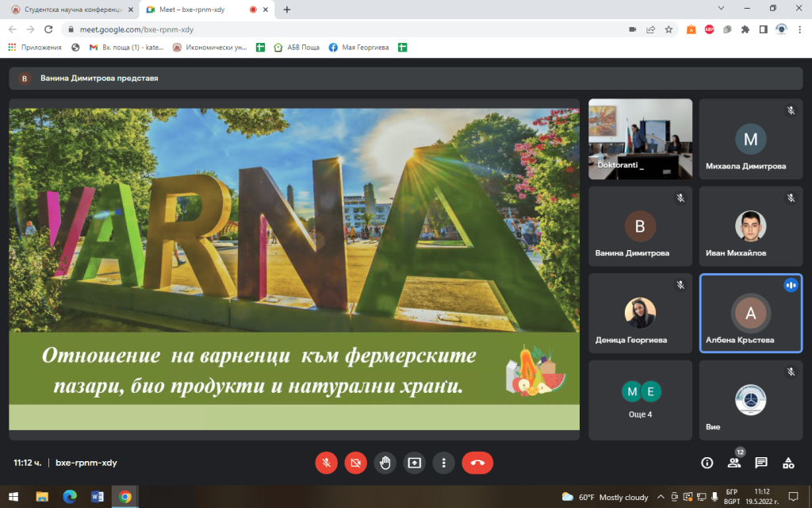Screen dimensions: 812x508
Task: Open meeting details info panel
Action: coord(707,463)
